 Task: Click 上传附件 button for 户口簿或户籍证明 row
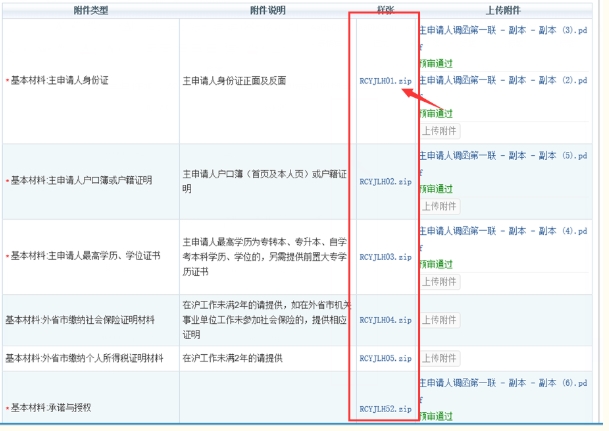(439, 206)
